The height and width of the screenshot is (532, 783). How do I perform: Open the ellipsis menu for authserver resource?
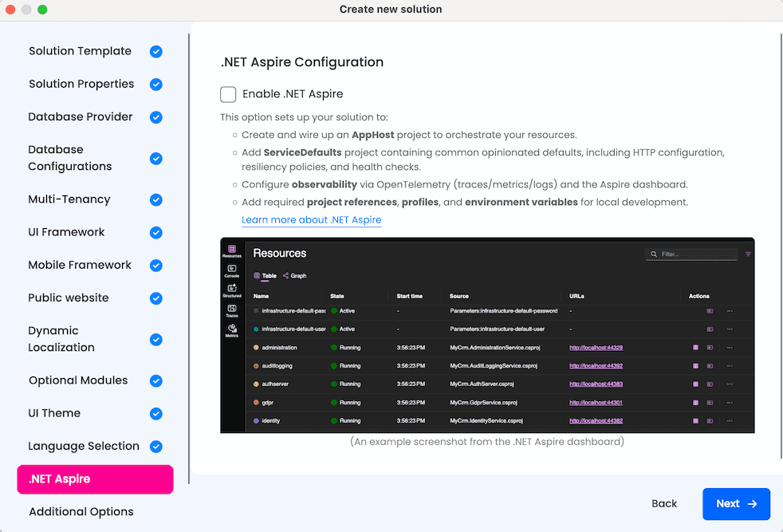pyautogui.click(x=729, y=383)
